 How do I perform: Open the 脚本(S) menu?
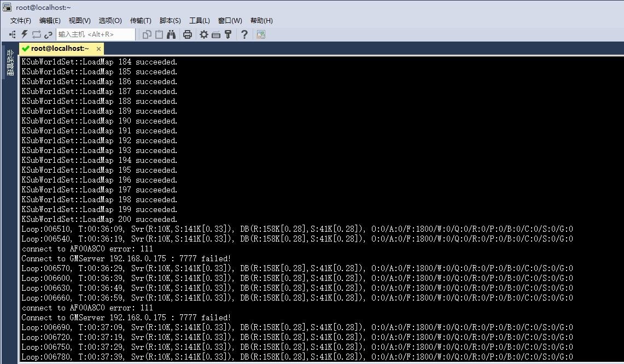tap(170, 20)
